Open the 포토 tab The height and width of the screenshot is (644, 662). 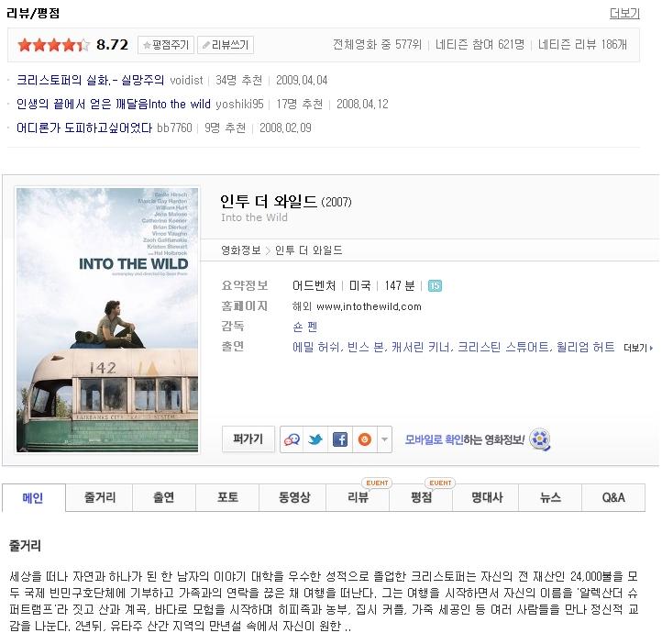[227, 497]
